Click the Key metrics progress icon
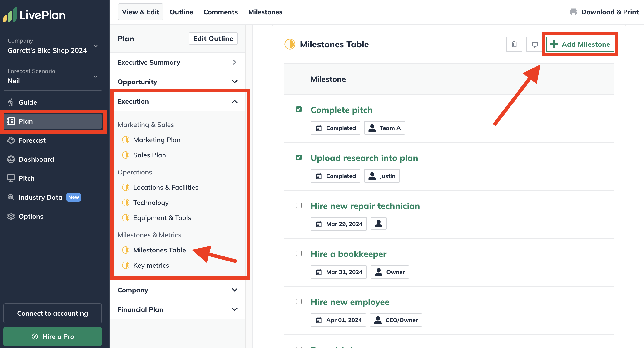 [x=125, y=265]
